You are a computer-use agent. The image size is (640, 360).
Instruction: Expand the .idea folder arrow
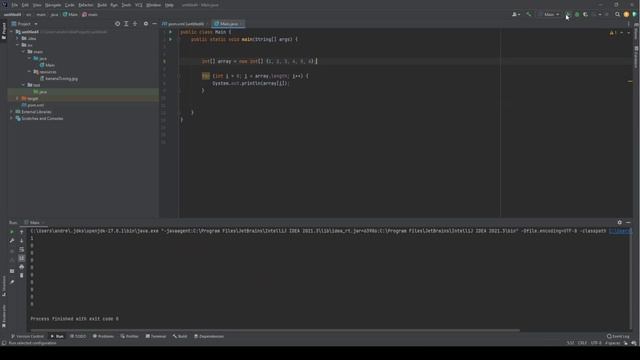18,38
